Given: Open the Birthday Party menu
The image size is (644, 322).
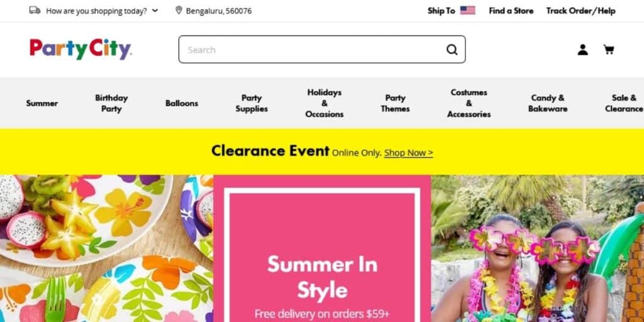Looking at the screenshot, I should (x=111, y=103).
